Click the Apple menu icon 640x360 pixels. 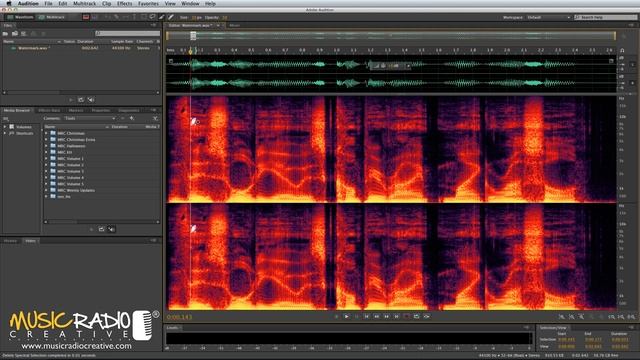(x=9, y=3)
